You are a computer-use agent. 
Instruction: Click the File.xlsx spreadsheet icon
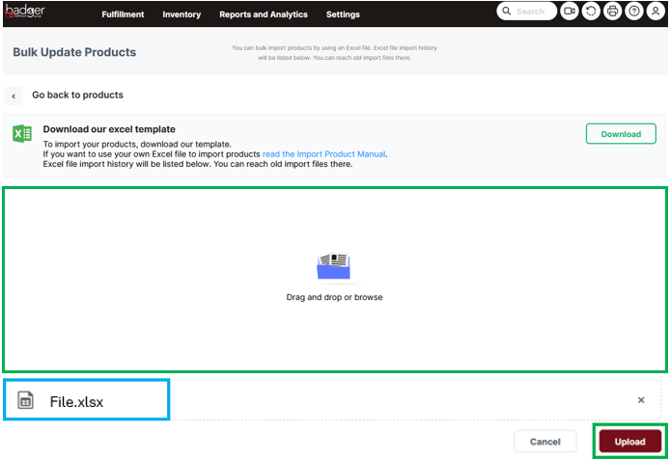(x=26, y=401)
